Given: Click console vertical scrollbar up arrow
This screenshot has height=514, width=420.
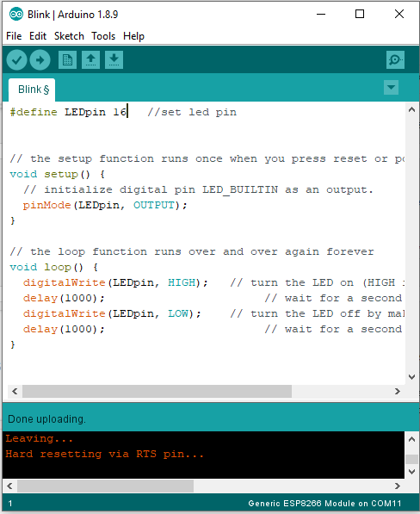Looking at the screenshot, I should (x=411, y=439).
